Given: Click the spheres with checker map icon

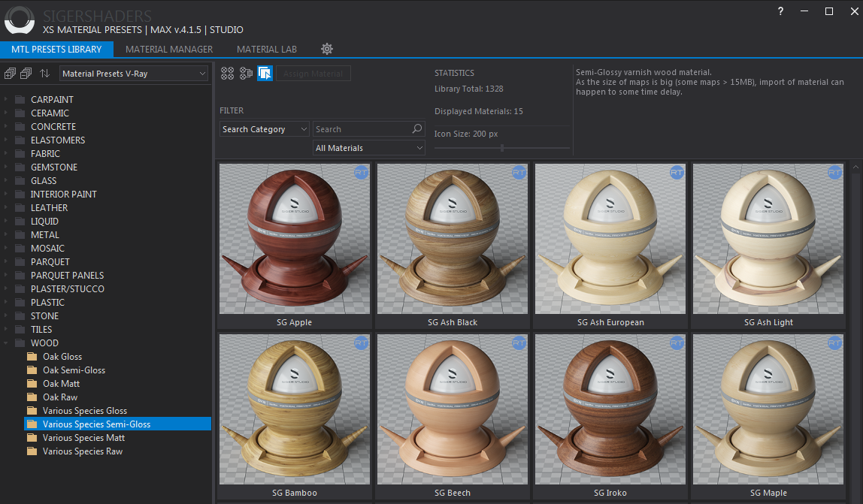Looking at the screenshot, I should click(x=246, y=73).
